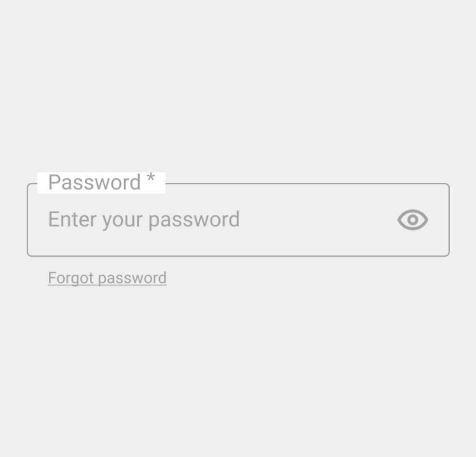This screenshot has width=476, height=457.
Task: Click the word 'Password' in the field label
Action: click(95, 182)
